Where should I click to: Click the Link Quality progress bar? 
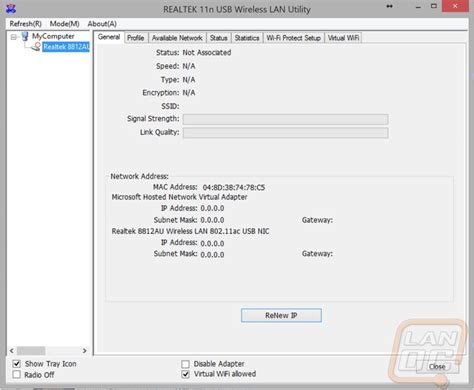click(x=285, y=133)
